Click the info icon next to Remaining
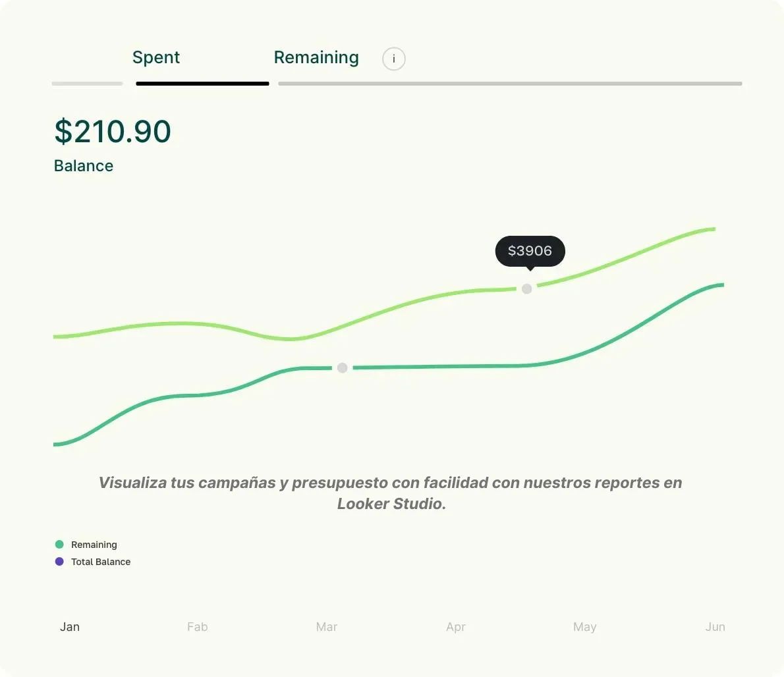Image resolution: width=784 pixels, height=677 pixels. (x=393, y=59)
